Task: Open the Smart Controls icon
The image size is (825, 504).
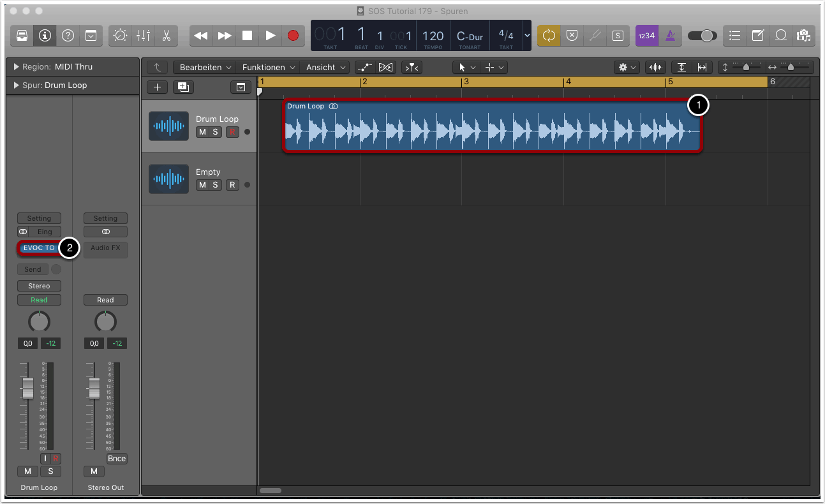Action: [x=120, y=36]
